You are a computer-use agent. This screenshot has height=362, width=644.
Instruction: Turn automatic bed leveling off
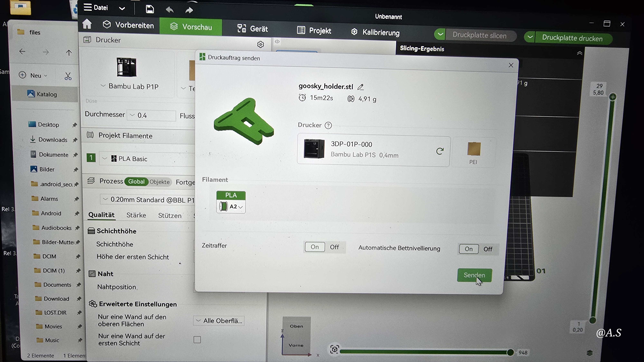[488, 249]
